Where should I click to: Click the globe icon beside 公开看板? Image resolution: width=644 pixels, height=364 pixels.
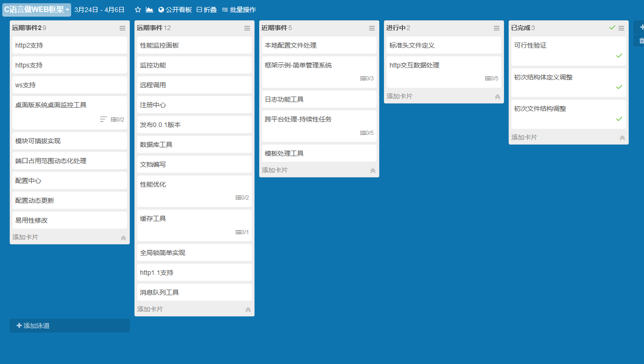(x=161, y=9)
